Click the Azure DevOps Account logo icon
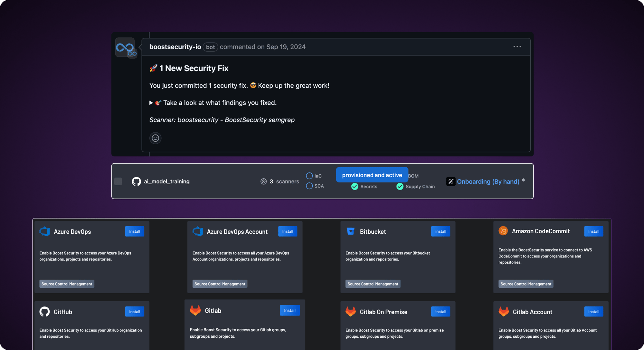The height and width of the screenshot is (350, 644). (x=198, y=231)
